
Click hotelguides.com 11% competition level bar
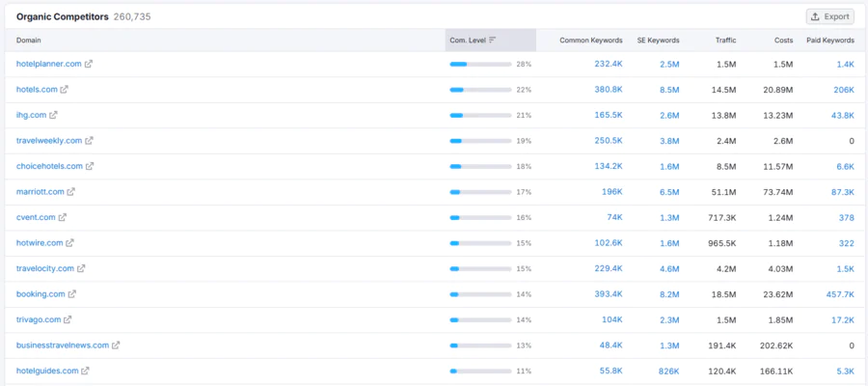tap(480, 372)
